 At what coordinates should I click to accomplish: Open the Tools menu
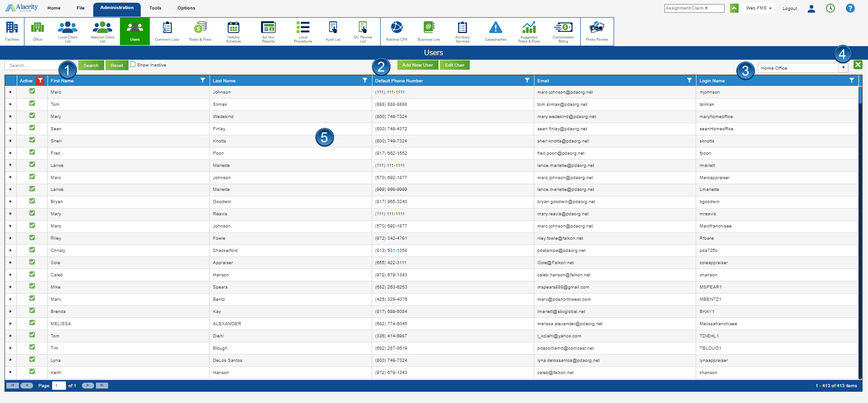[x=155, y=8]
